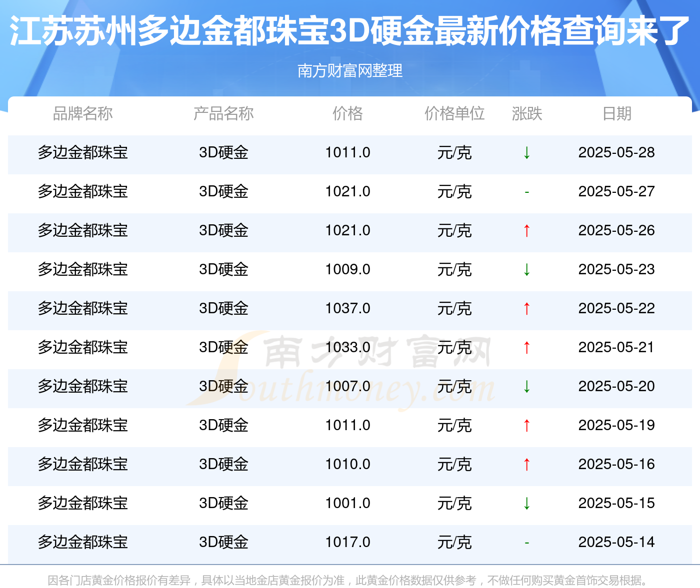
Task: Click the 涨跌 column header
Action: (x=527, y=113)
